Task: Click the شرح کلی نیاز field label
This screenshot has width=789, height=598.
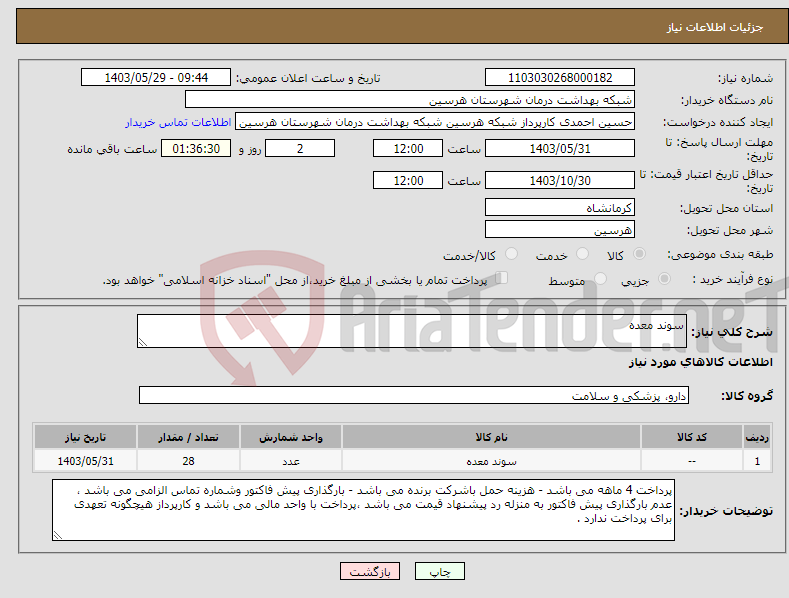Action: pyautogui.click(x=732, y=332)
